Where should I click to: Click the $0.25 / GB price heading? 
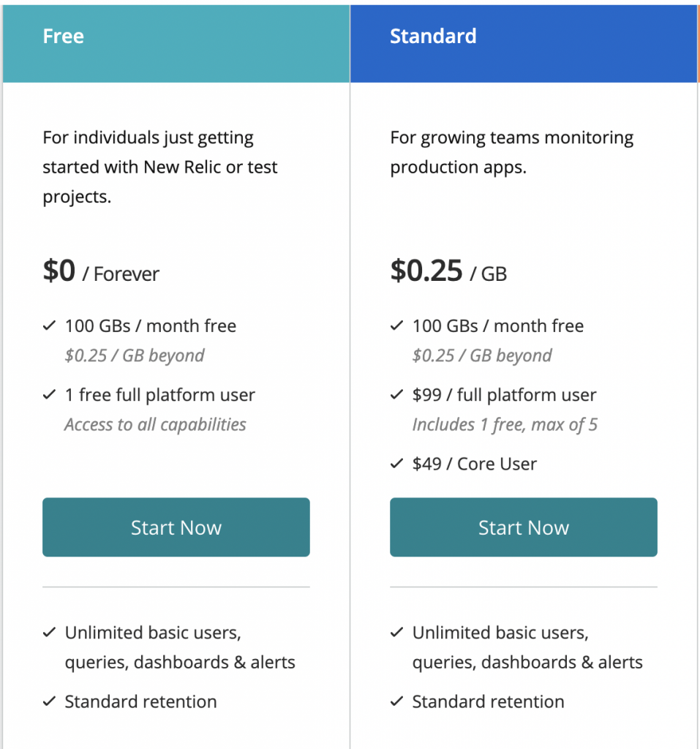(448, 271)
